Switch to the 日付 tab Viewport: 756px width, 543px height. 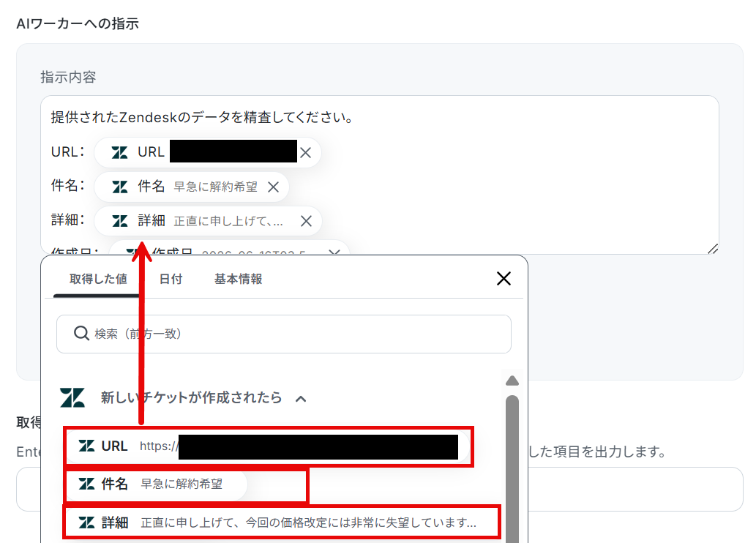point(171,280)
